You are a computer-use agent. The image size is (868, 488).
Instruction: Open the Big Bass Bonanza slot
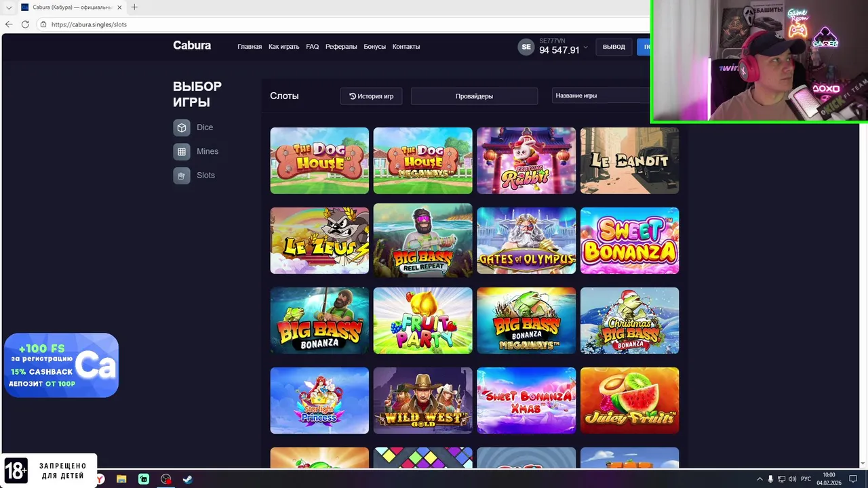click(x=319, y=321)
